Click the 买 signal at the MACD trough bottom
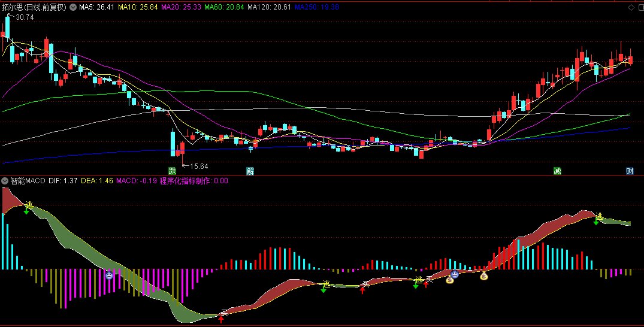The image size is (644, 327). [224, 313]
